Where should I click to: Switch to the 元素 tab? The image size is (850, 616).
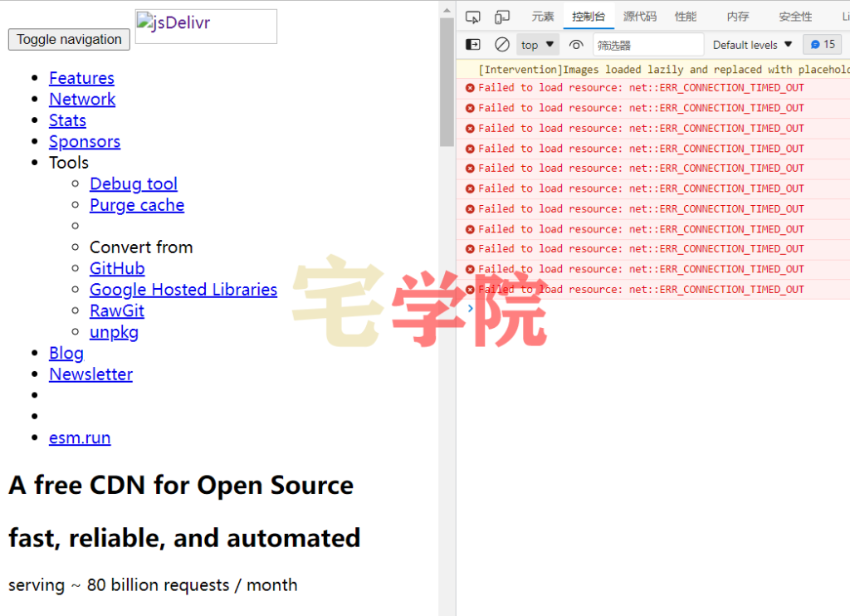coord(543,17)
